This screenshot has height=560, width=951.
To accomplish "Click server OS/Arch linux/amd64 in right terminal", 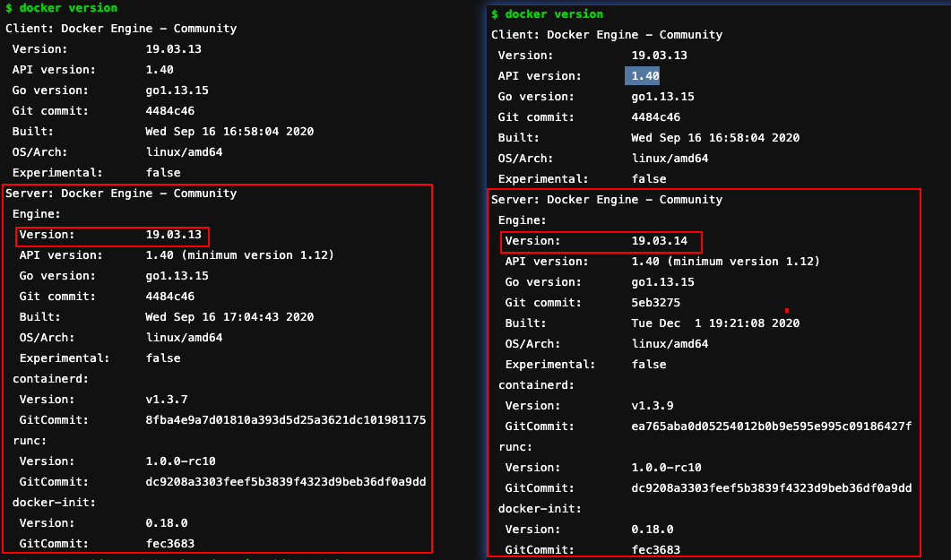I will [x=670, y=344].
